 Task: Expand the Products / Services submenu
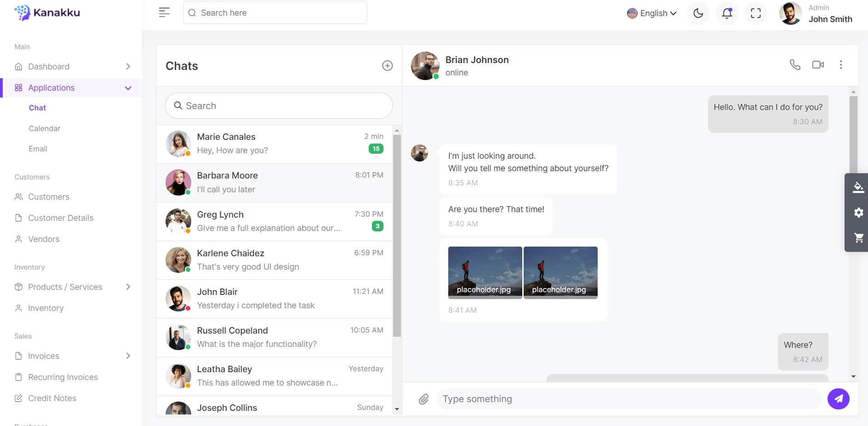pyautogui.click(x=73, y=287)
